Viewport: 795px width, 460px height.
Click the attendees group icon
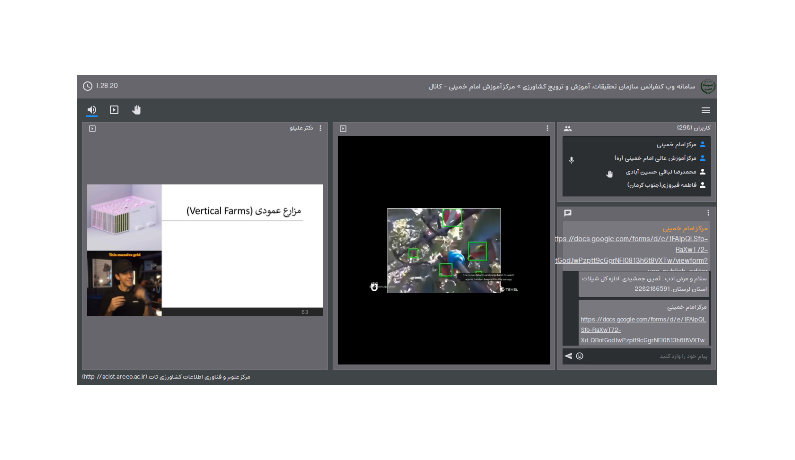pyautogui.click(x=568, y=128)
